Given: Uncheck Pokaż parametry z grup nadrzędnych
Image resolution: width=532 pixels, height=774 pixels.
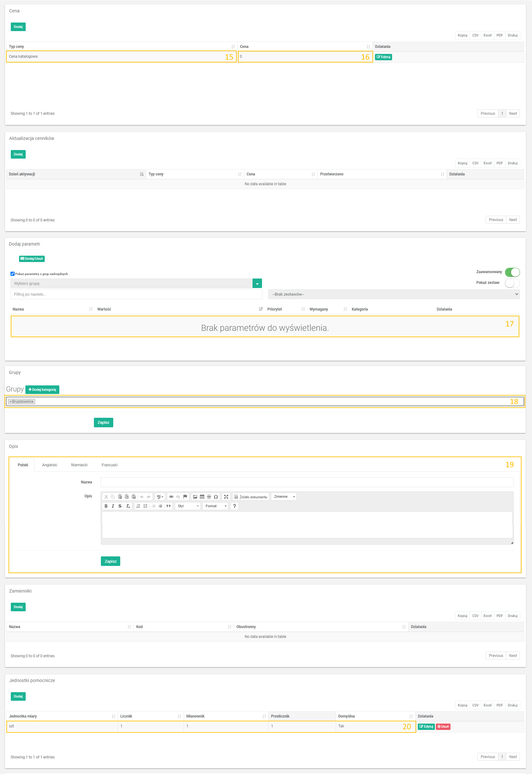Looking at the screenshot, I should 12,274.
